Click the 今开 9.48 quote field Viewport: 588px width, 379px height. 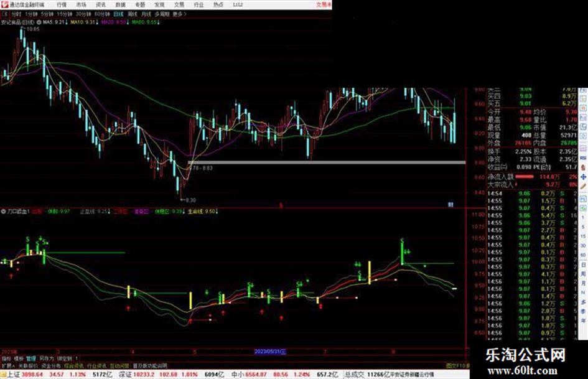coord(510,112)
